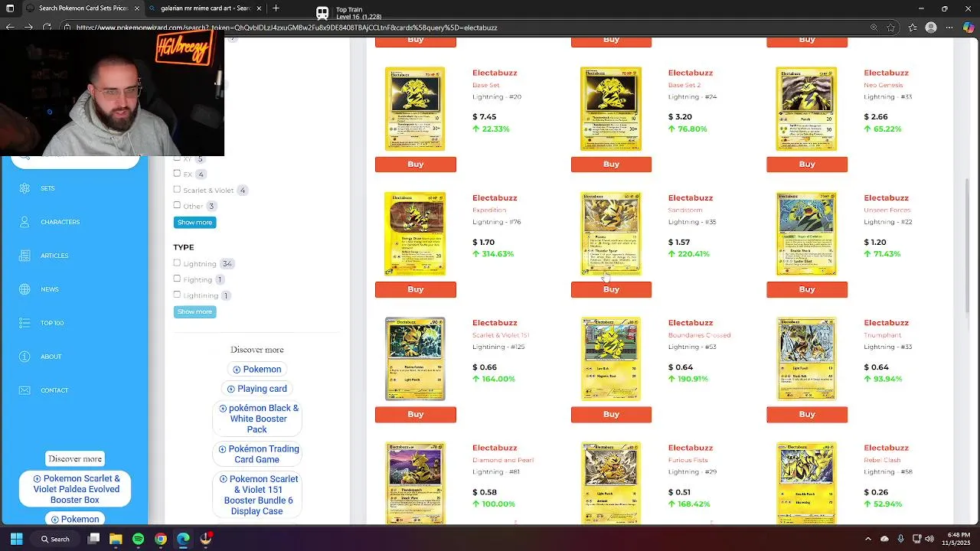
Task: Open the Electabuzz Furious Fists card image
Action: point(611,483)
